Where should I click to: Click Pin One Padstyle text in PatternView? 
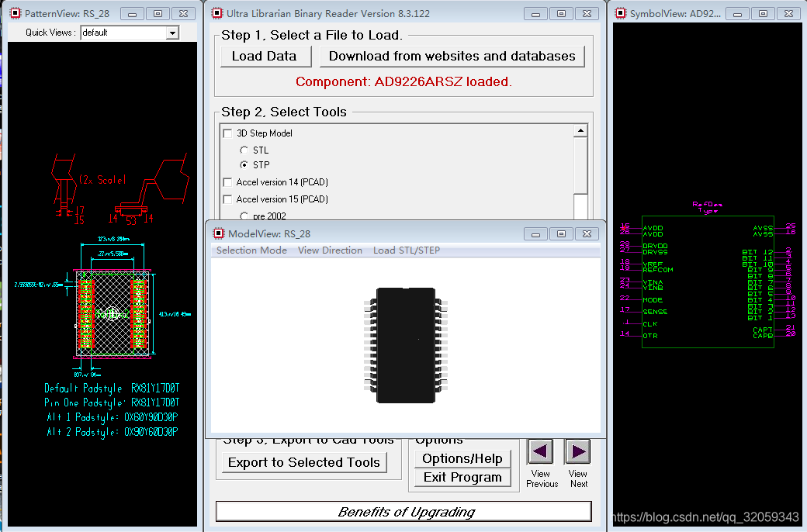(112, 402)
